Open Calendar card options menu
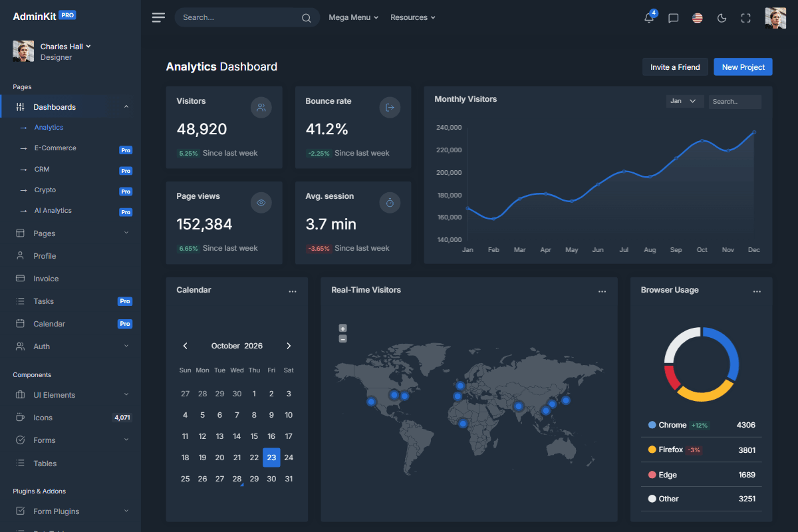The height and width of the screenshot is (532, 798). (292, 292)
